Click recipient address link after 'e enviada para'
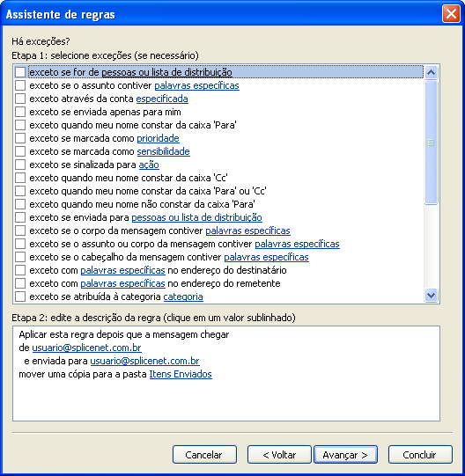The image size is (465, 476). (144, 361)
